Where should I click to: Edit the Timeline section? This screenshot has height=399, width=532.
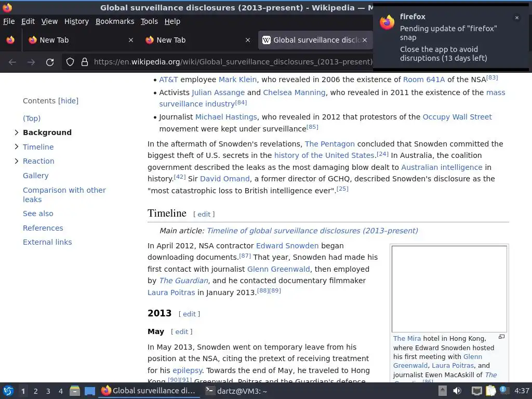204,214
